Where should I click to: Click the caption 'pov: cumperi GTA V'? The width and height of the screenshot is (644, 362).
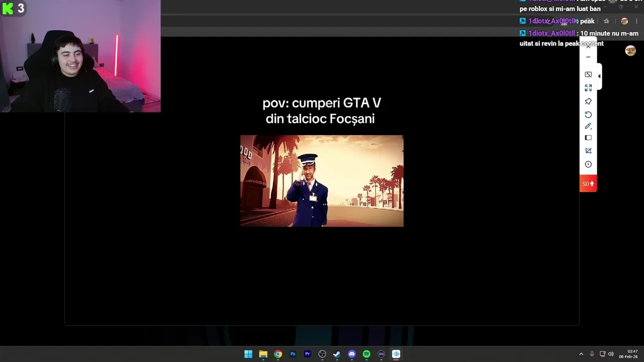point(321,103)
